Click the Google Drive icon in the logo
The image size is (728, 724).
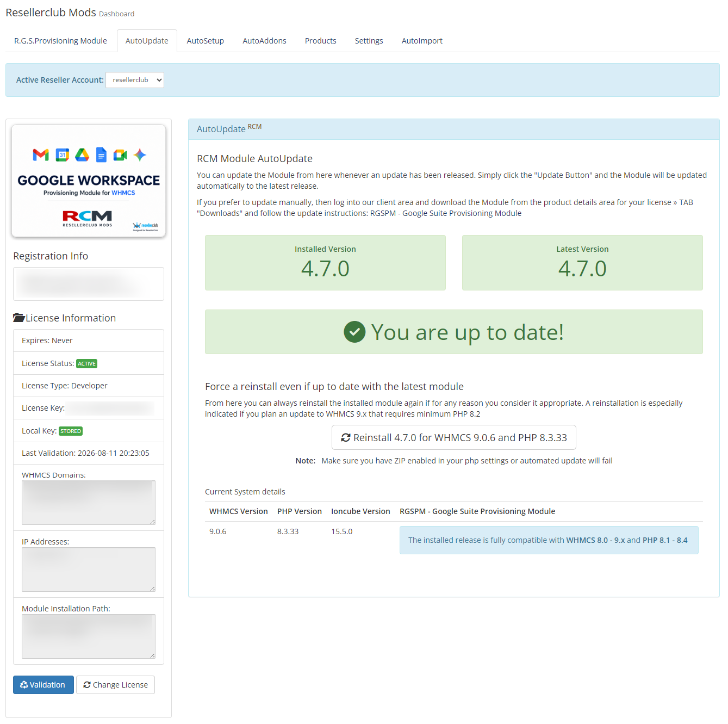82,155
